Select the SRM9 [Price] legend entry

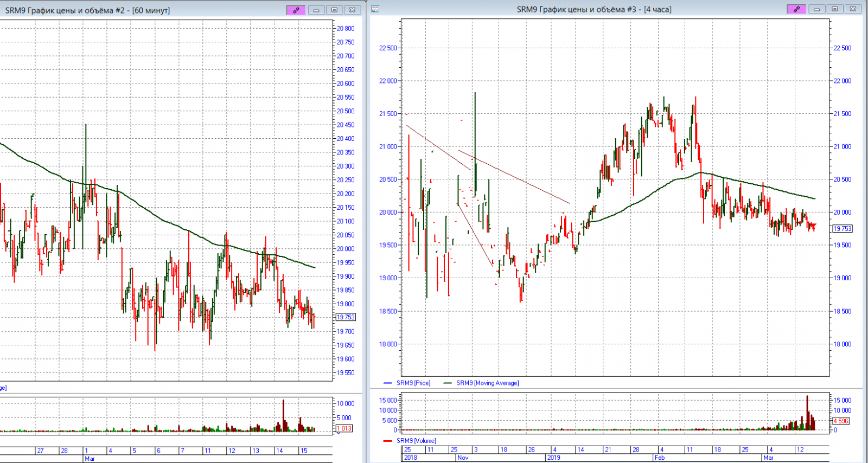click(413, 383)
